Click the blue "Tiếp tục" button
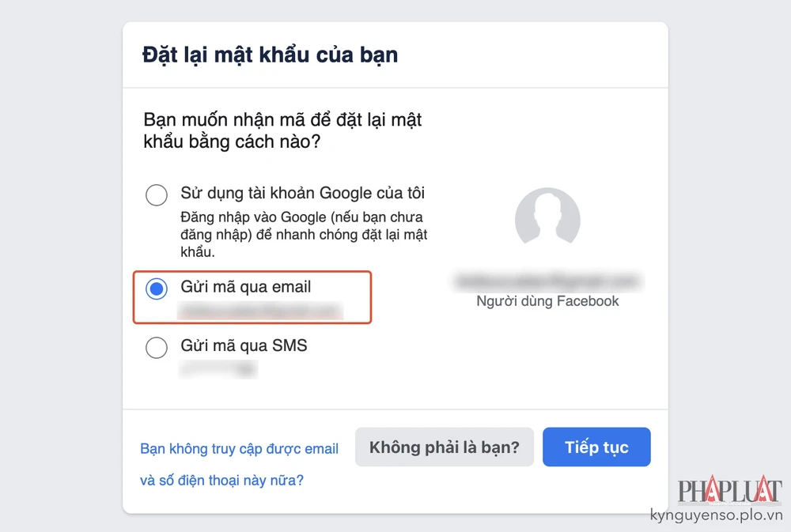Screen dimensions: 791x532 (x=596, y=447)
